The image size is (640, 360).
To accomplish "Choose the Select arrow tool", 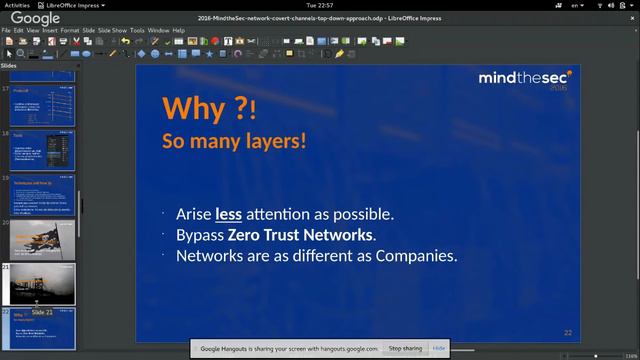I will (9, 54).
